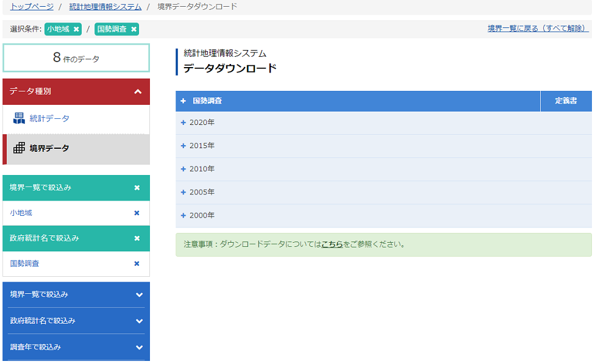This screenshot has height=364, width=595.
Task: Expand the 2010年 row
Action: pyautogui.click(x=383, y=169)
